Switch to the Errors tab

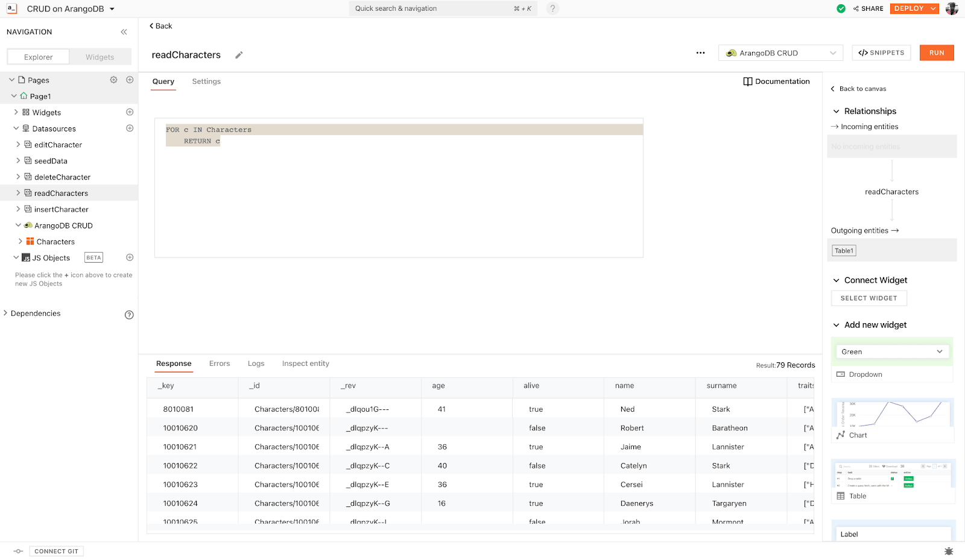tap(220, 363)
